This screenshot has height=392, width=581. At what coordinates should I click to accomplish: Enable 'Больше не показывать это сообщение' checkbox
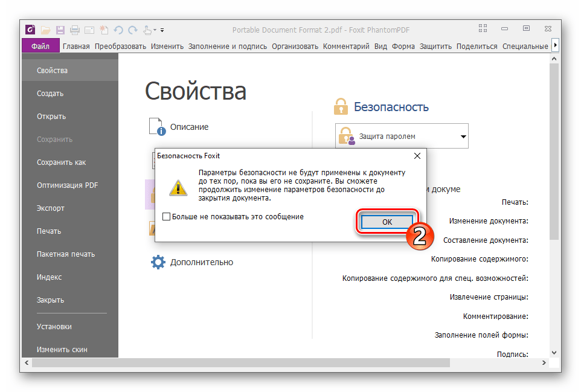click(x=167, y=216)
